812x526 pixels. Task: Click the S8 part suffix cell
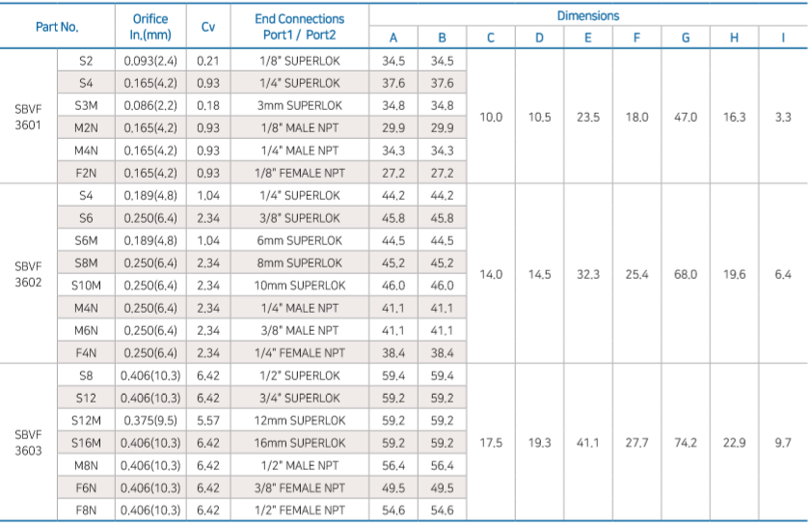(86, 375)
